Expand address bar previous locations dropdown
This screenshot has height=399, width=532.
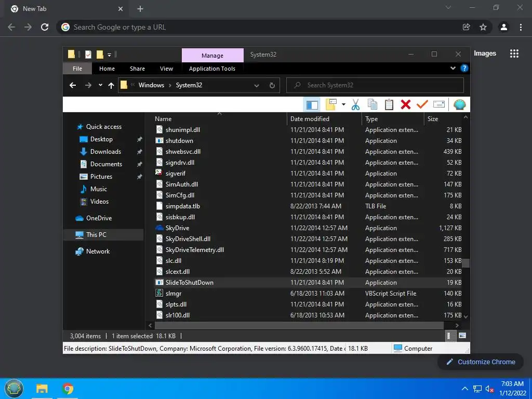257,86
